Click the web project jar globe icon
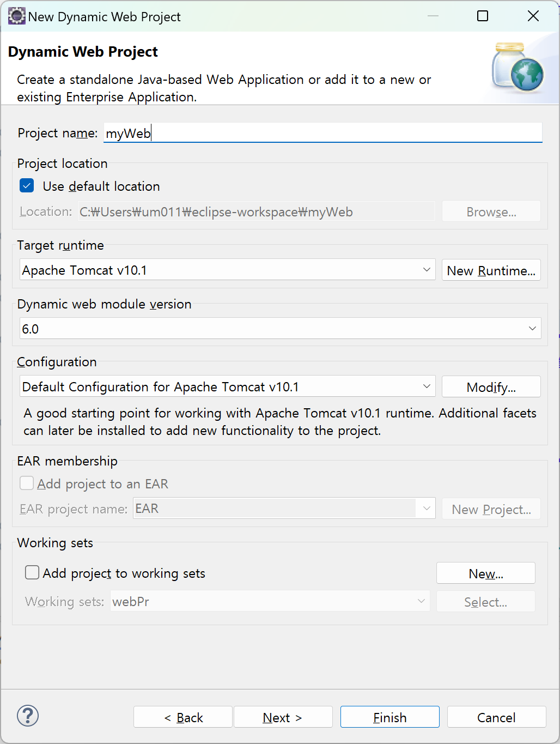The width and height of the screenshot is (560, 744). pos(518,68)
